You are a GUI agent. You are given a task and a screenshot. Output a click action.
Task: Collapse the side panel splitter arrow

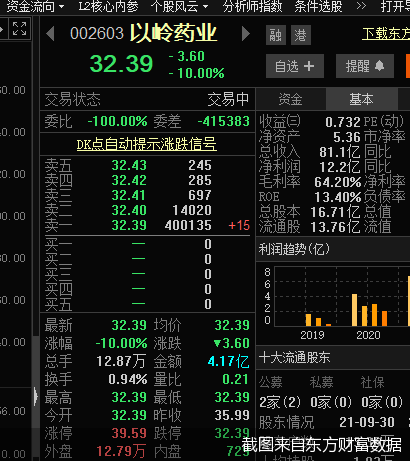click(x=35, y=397)
